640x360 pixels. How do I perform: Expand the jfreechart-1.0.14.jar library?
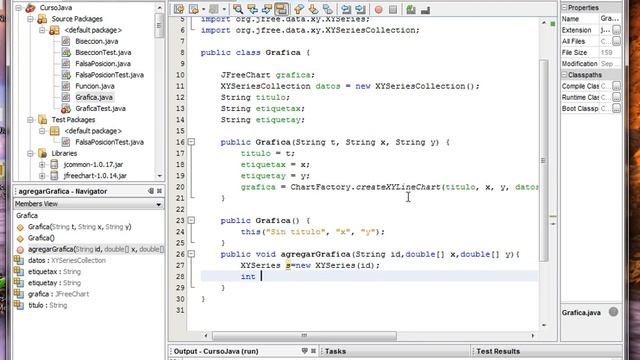pyautogui.click(x=42, y=176)
